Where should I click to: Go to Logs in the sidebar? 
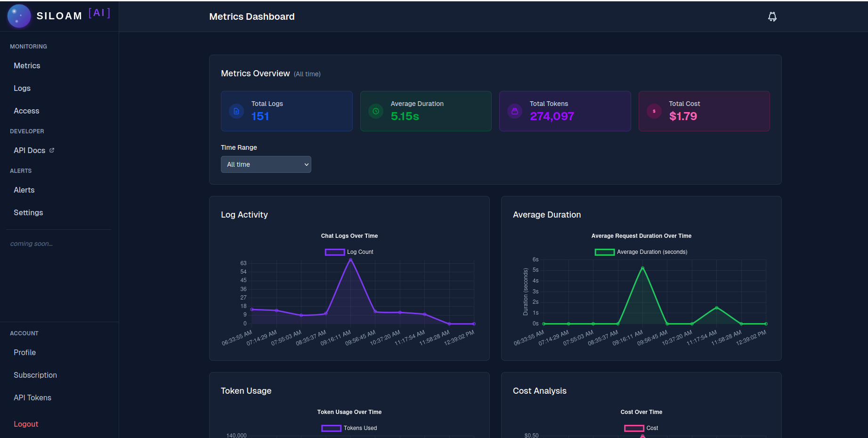[22, 88]
